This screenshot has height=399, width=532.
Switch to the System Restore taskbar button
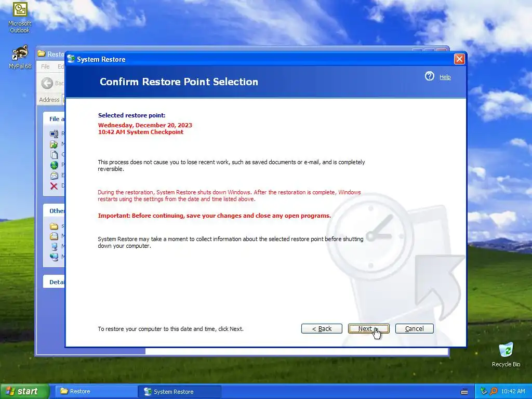point(180,392)
